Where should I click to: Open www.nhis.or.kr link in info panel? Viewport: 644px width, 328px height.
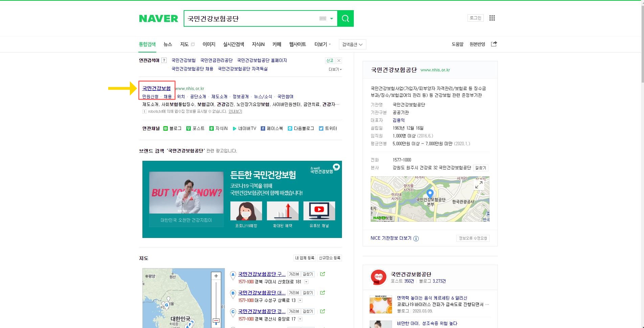(435, 70)
